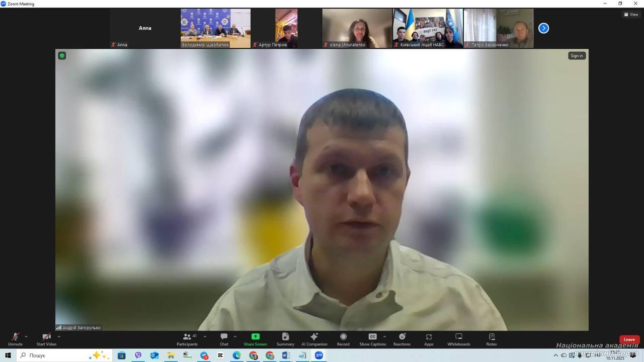The image size is (644, 362).
Task: Open the Notes panel
Action: pos(492,339)
